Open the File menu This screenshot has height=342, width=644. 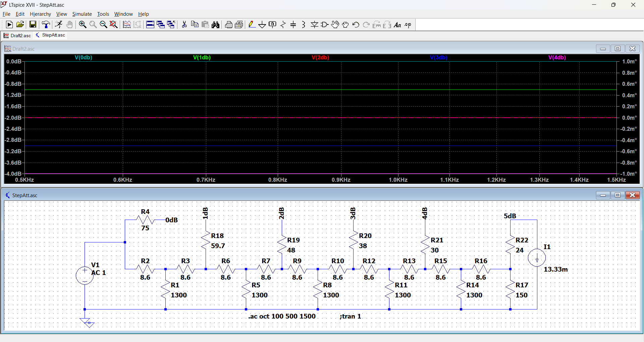[6, 14]
